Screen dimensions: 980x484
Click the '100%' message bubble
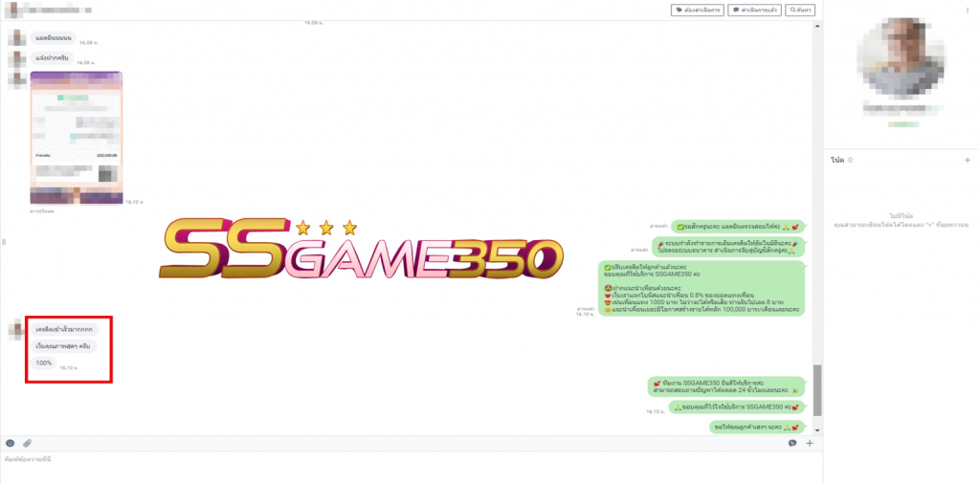[44, 363]
